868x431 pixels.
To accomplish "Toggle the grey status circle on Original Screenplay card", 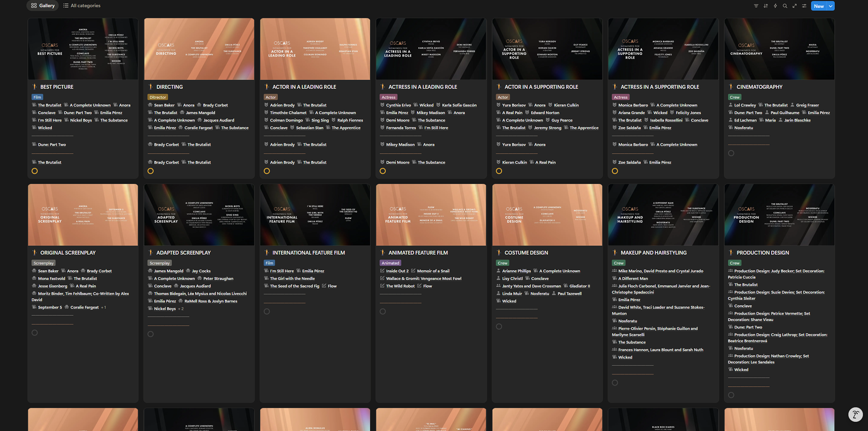I will [35, 333].
